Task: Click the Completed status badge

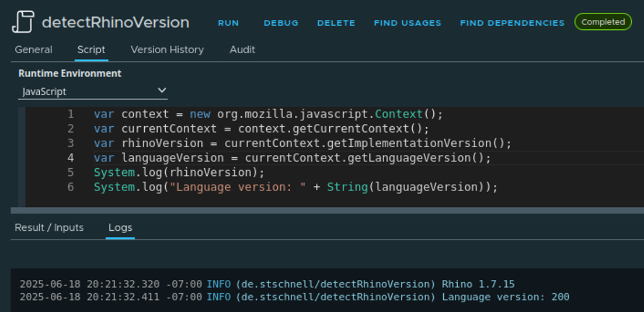Action: (x=603, y=22)
